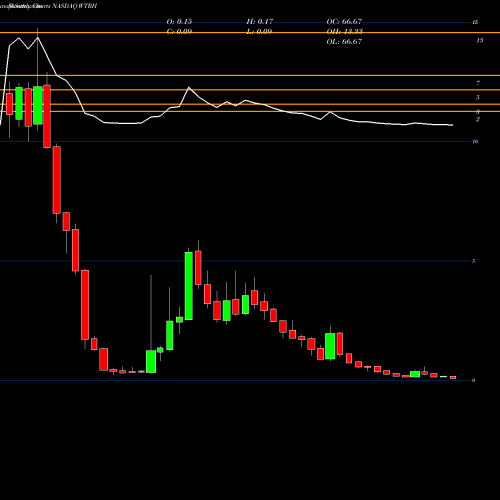Click the 0 price axis label
This screenshot has width=500, height=500.
pyautogui.click(x=474, y=380)
